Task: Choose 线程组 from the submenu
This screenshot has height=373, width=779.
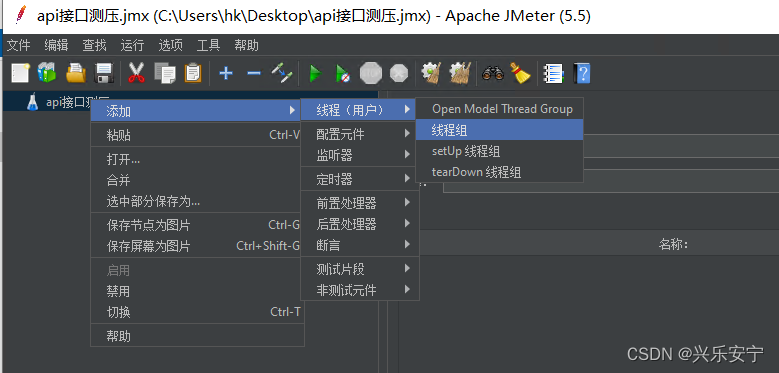Action: [x=499, y=130]
